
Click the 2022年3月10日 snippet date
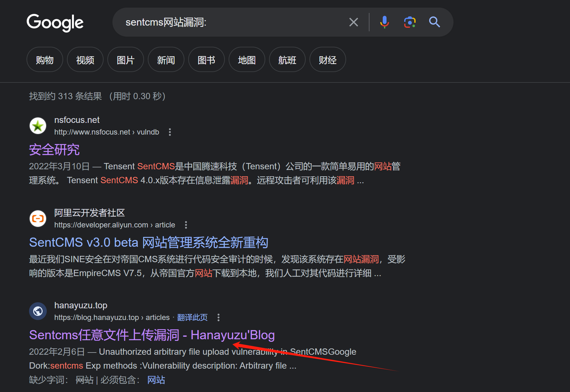tap(59, 166)
